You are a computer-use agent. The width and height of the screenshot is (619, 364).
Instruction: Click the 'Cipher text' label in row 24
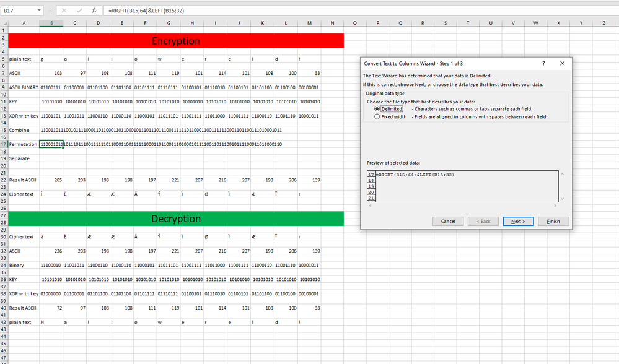tap(21, 194)
